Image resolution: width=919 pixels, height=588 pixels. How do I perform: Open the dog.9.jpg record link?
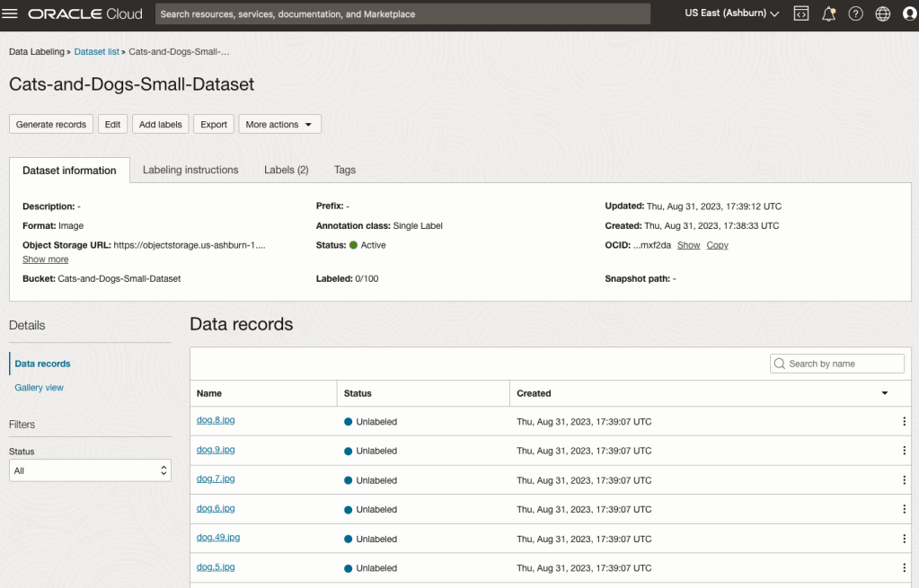216,450
